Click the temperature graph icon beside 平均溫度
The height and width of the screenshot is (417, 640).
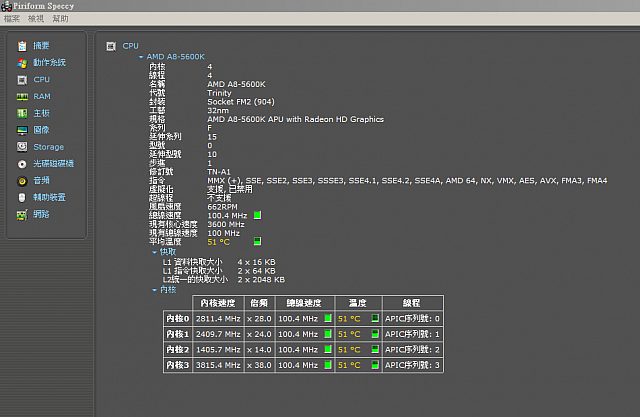(258, 241)
